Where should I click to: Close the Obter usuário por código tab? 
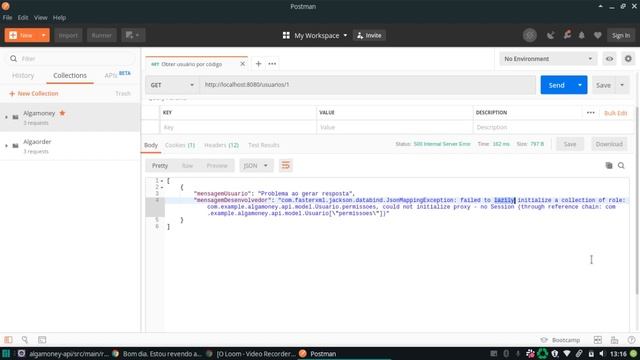pos(242,64)
